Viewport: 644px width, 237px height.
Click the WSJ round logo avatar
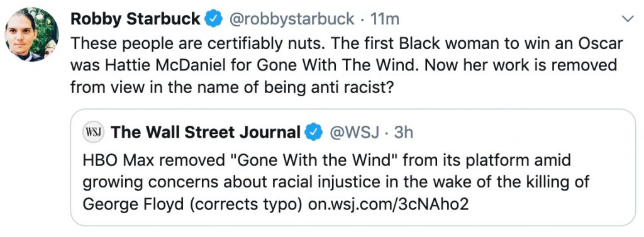click(x=94, y=133)
